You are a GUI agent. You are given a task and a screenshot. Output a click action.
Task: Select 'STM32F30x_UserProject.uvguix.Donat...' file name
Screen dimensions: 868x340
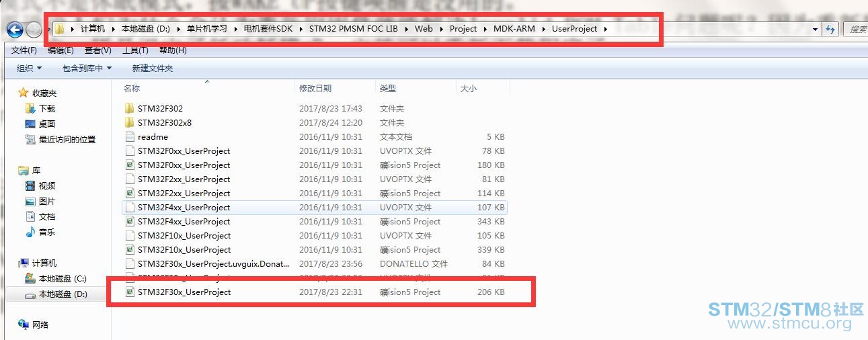[x=212, y=263]
